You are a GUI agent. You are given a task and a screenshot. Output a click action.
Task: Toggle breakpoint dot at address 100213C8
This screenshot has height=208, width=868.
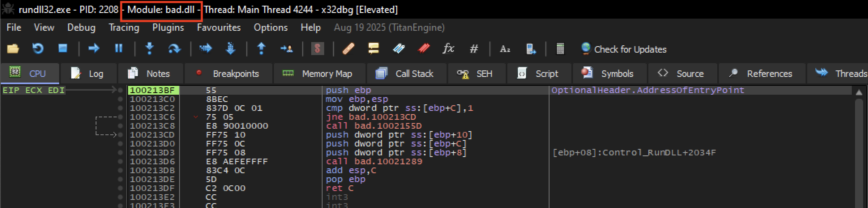click(120, 126)
